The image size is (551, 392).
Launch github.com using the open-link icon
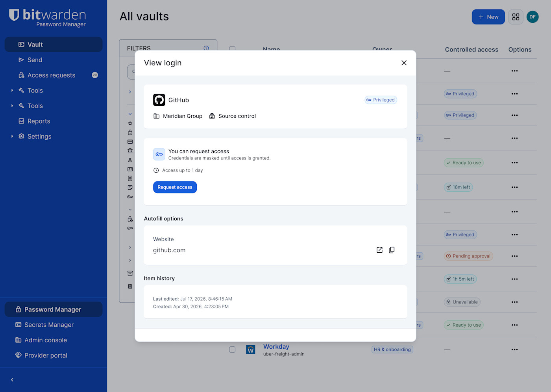coord(379,250)
